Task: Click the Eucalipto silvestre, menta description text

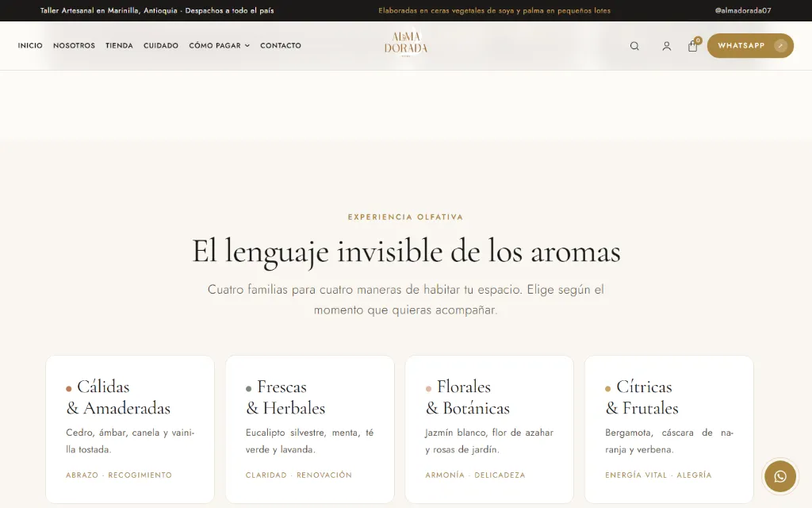Action: pos(309,441)
